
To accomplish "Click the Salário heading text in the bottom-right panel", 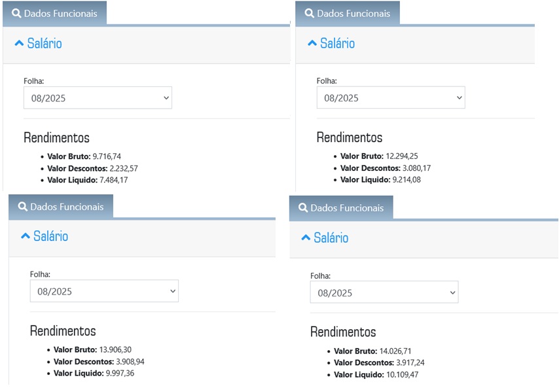I will coord(331,238).
